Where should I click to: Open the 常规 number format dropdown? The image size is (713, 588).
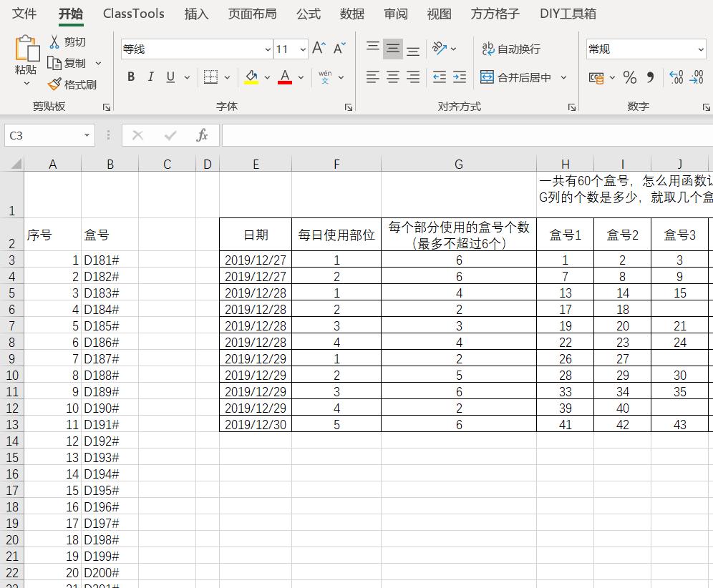coord(699,49)
